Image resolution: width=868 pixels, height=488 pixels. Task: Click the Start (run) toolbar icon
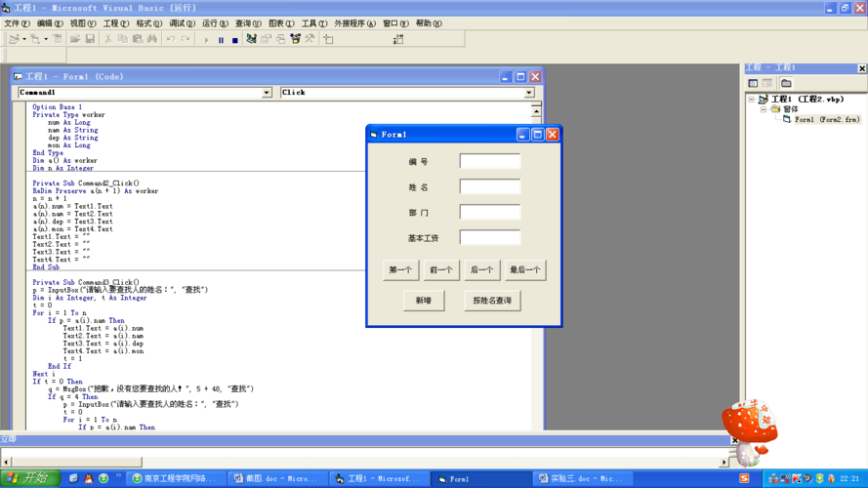click(206, 40)
